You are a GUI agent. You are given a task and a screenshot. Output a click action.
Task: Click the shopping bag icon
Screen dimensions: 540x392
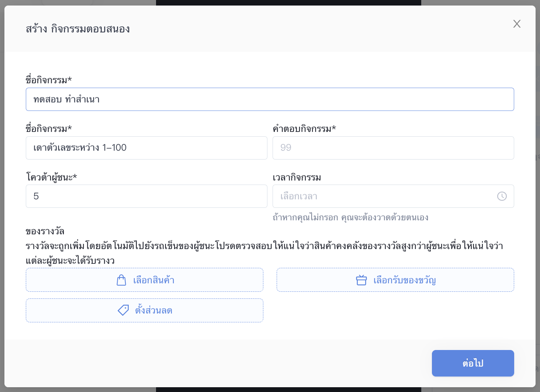click(121, 280)
